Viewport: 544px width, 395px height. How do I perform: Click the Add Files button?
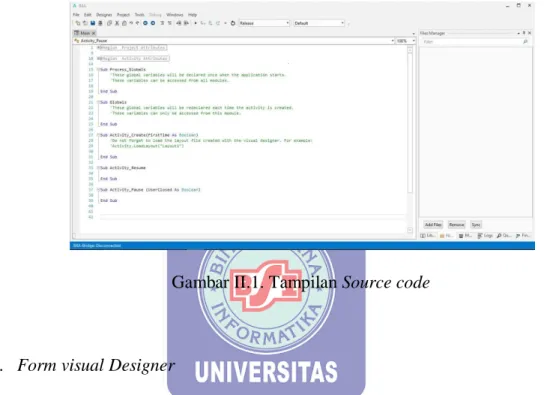pos(433,225)
